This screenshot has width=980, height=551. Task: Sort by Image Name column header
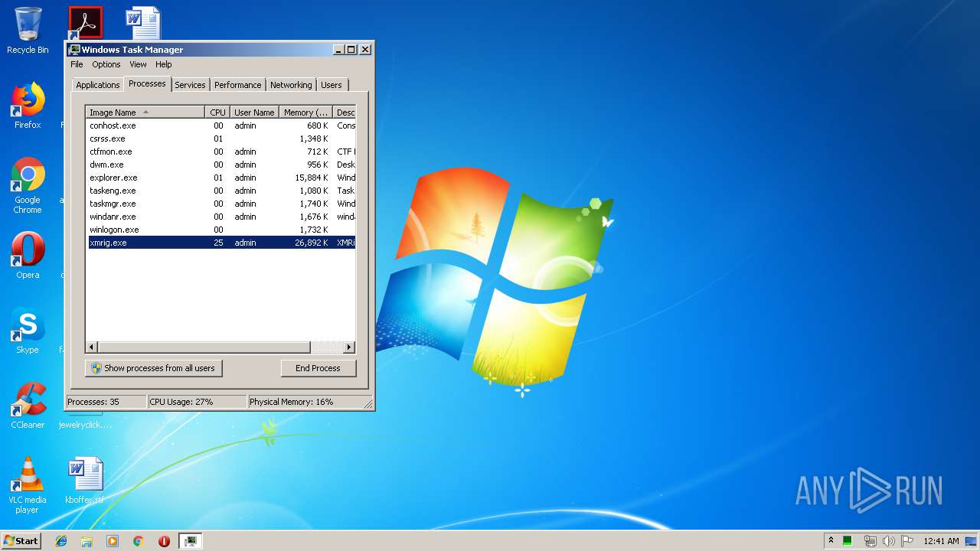pyautogui.click(x=145, y=112)
